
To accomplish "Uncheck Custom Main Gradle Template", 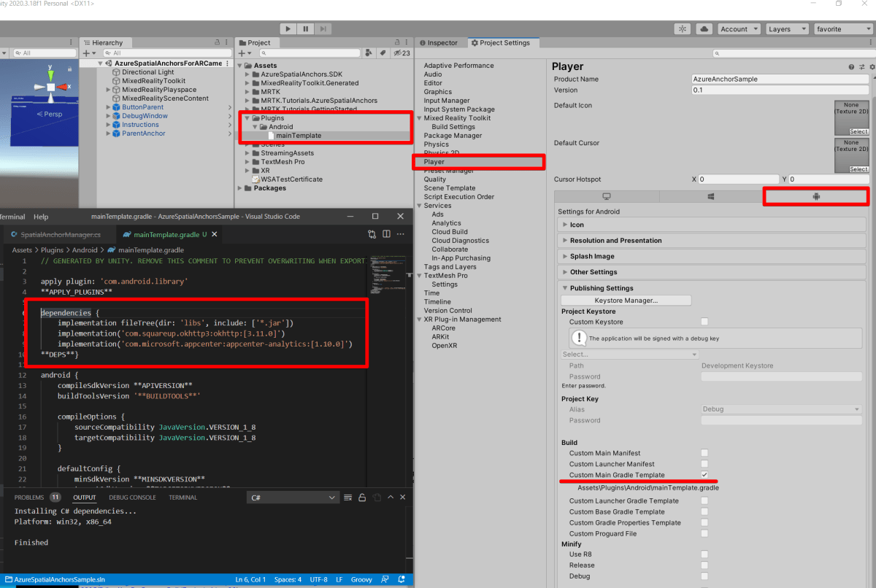I will click(x=704, y=475).
